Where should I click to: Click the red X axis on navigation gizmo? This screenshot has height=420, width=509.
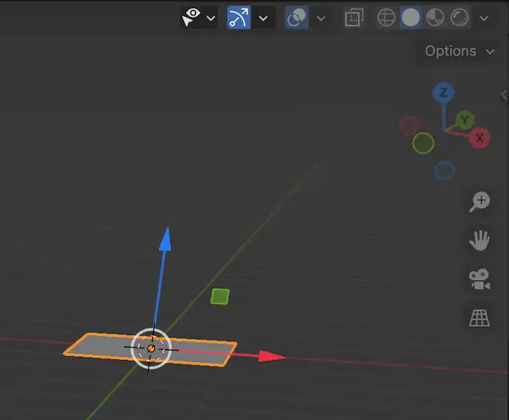480,139
